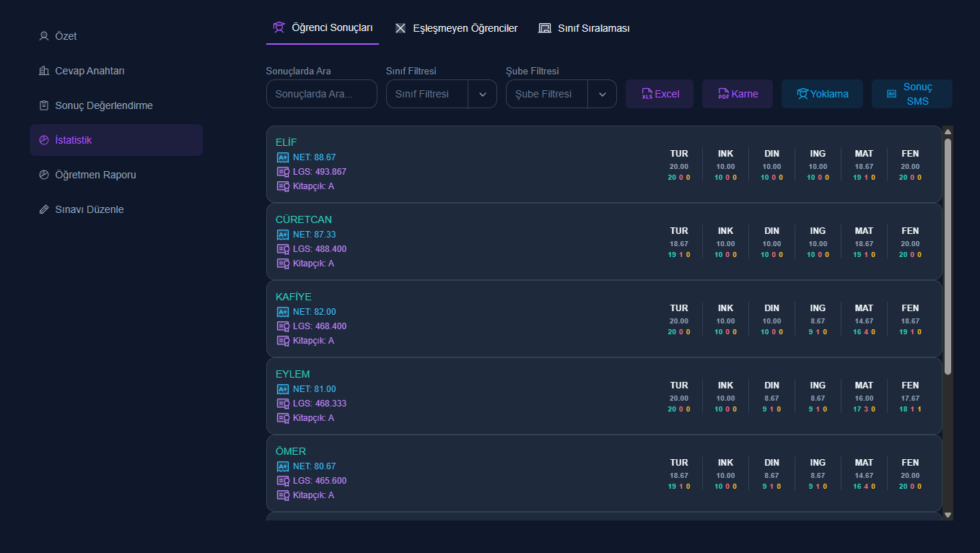Click Kitapçık icon in ÖMER row

(283, 495)
